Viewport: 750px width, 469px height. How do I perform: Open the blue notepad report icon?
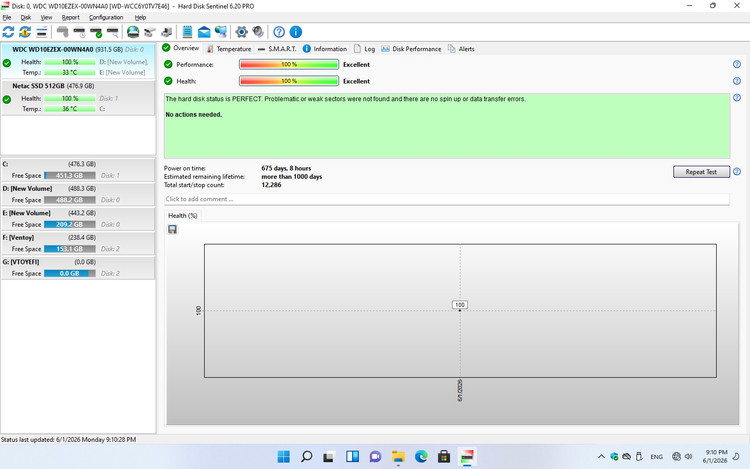coord(187,32)
